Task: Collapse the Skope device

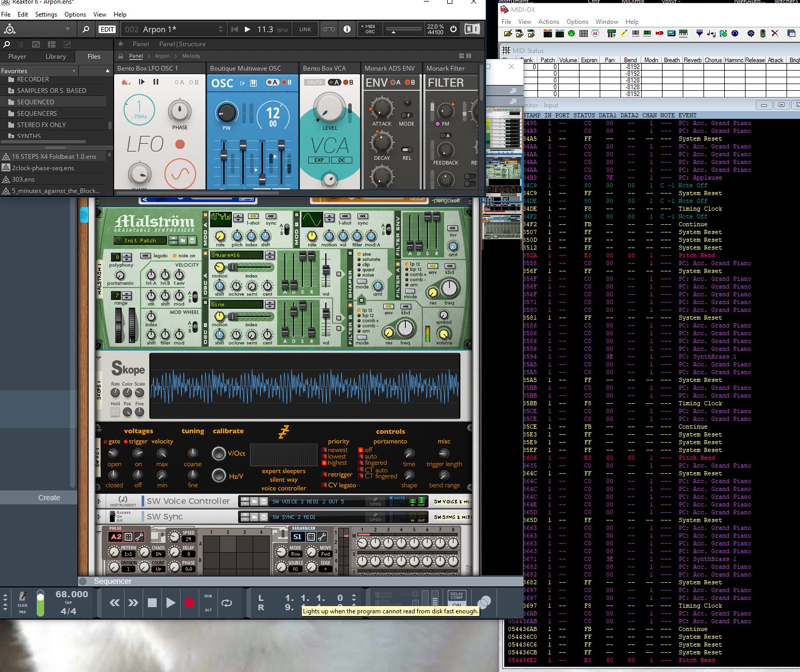Action: (99, 358)
